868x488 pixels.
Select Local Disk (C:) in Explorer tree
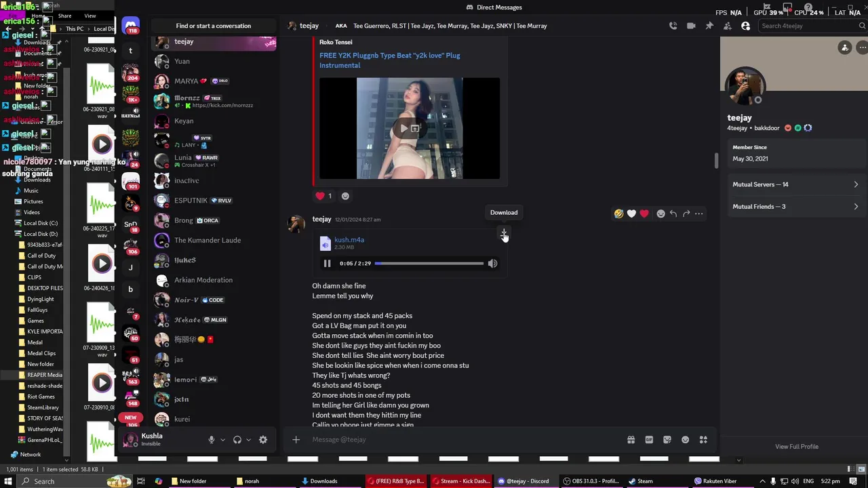(41, 223)
